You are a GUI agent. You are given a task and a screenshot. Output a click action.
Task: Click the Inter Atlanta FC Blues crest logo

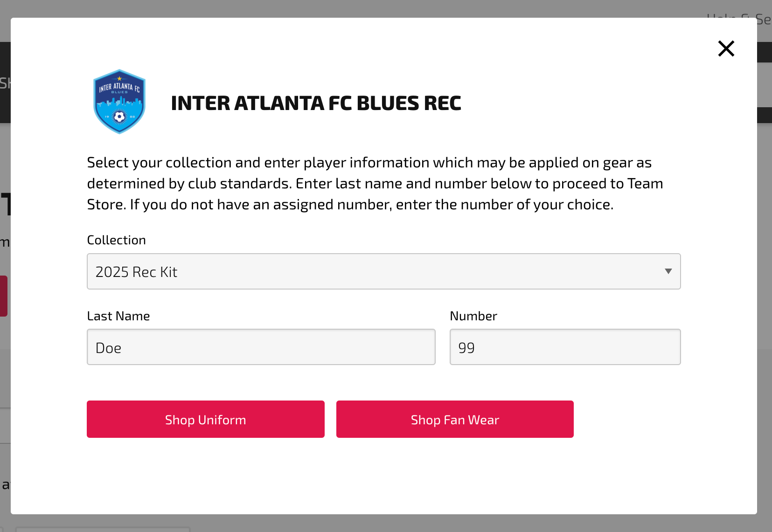pyautogui.click(x=119, y=102)
